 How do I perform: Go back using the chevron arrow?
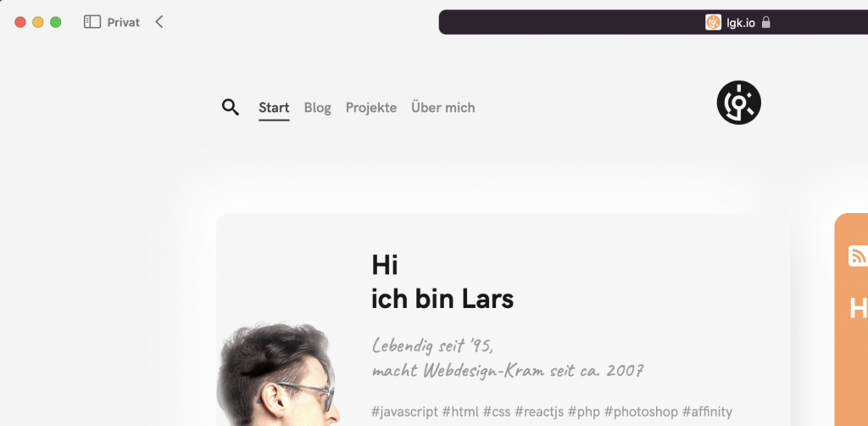click(159, 22)
